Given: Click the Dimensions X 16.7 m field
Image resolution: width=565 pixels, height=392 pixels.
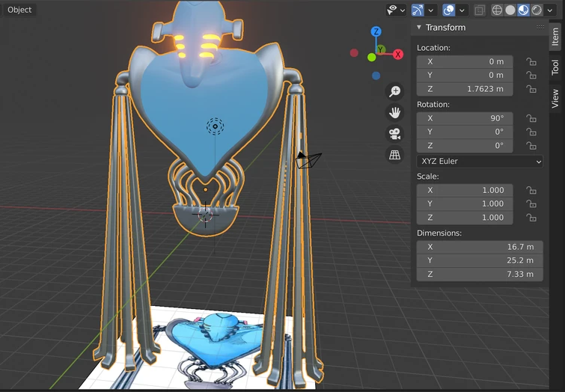Looking at the screenshot, I should click(480, 247).
